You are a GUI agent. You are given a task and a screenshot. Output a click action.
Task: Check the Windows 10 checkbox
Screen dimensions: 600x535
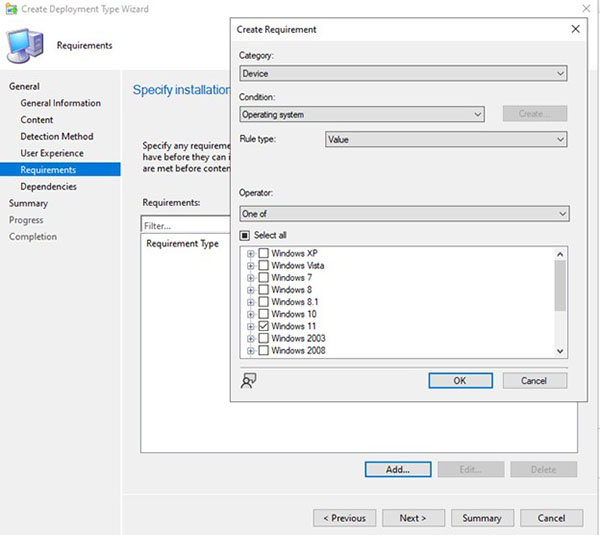264,314
